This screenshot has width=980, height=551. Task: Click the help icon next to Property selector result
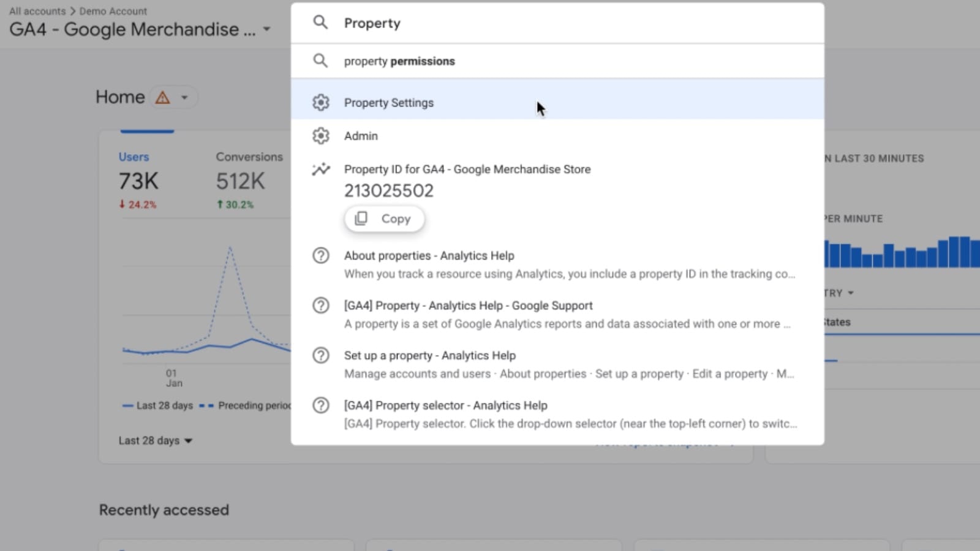[x=320, y=405]
